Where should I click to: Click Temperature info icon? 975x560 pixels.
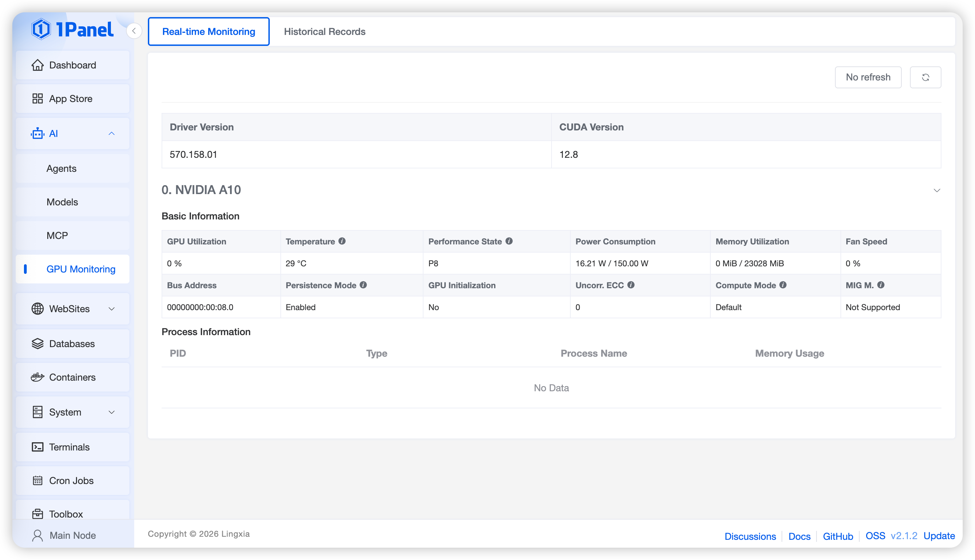pos(342,241)
